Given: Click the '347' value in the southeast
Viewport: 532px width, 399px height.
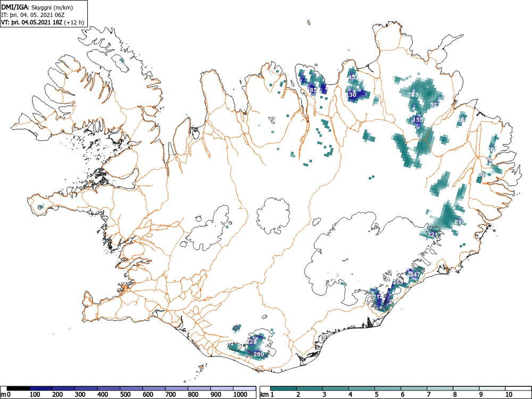Looking at the screenshot, I should tap(415, 274).
